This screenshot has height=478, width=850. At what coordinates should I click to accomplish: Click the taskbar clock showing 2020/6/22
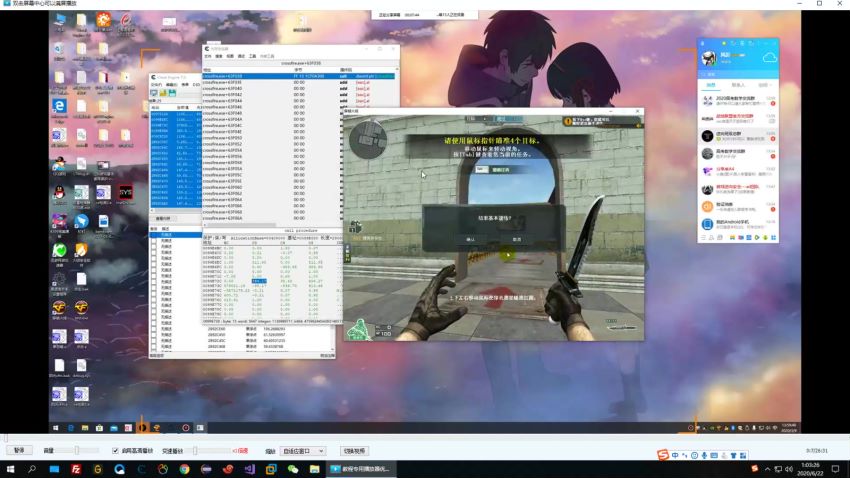pyautogui.click(x=811, y=469)
